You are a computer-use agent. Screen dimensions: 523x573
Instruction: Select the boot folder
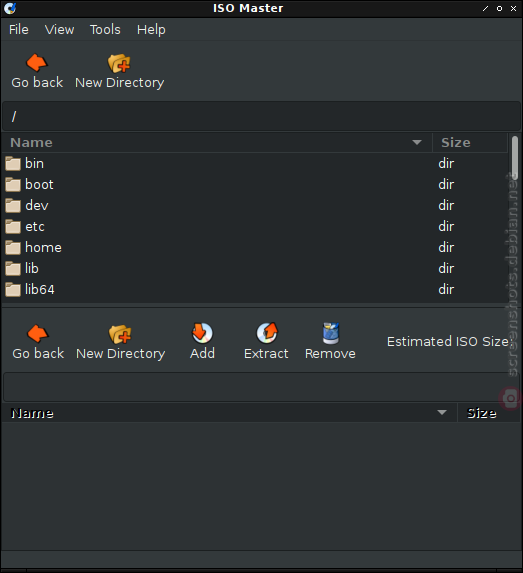pyautogui.click(x=254, y=185)
